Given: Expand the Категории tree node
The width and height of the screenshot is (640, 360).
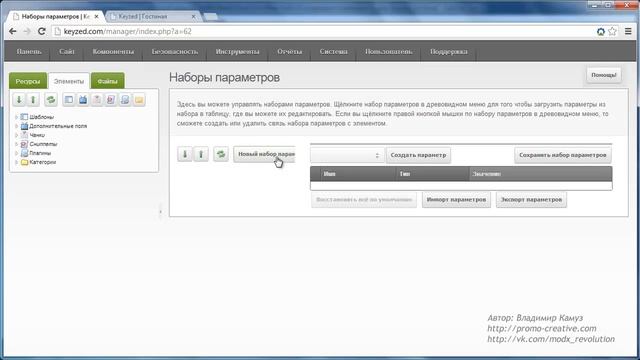Looking at the screenshot, I should tap(16, 162).
